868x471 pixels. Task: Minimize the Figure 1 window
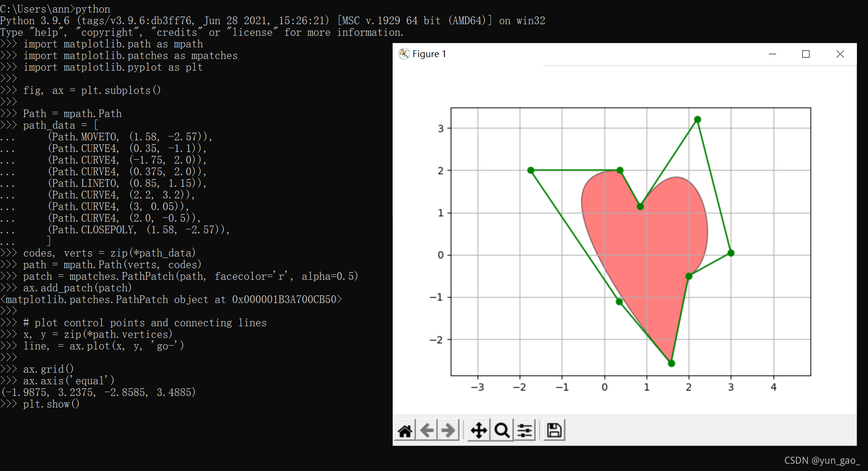tap(772, 54)
